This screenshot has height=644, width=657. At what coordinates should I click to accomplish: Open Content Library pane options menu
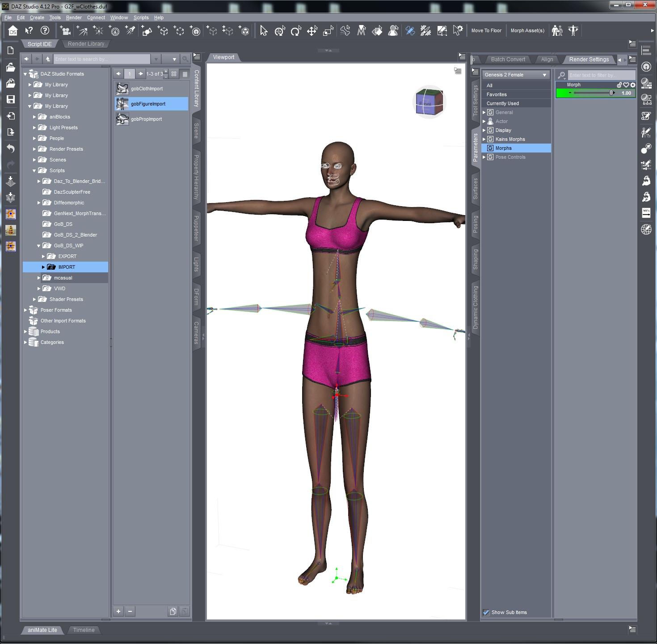coord(197,57)
